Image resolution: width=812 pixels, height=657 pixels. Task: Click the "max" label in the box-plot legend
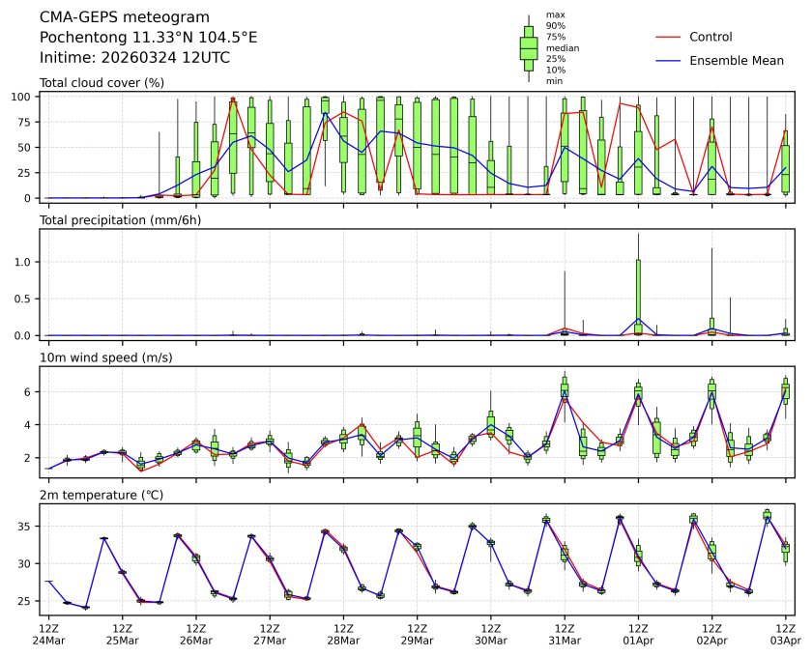(x=555, y=14)
